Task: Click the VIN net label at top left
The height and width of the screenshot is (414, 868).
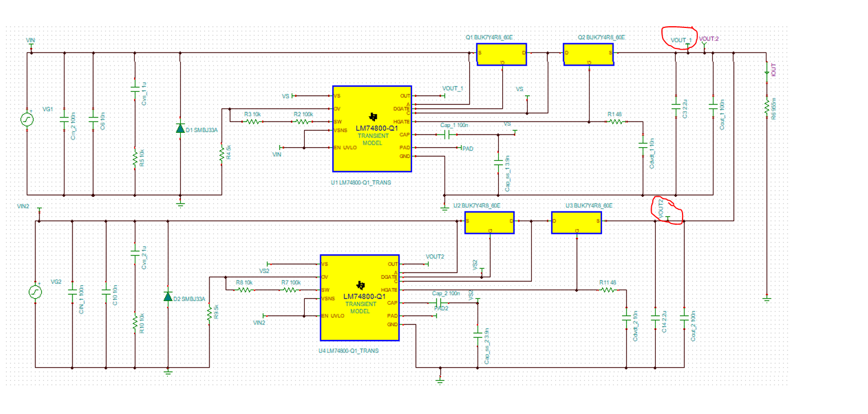Action: (31, 40)
